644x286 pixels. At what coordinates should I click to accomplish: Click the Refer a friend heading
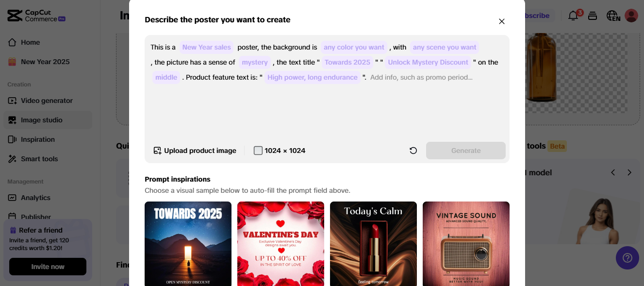(x=41, y=230)
